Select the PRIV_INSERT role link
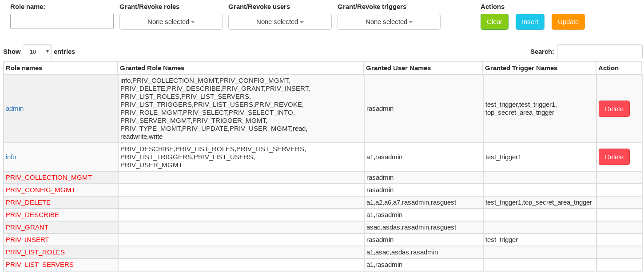Screen dimensions: 644x274 coord(27,240)
